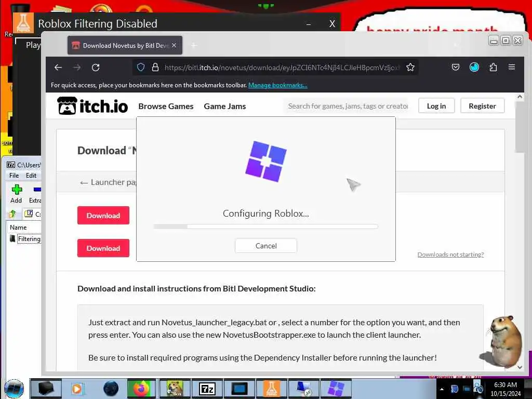Click the first red Download button

click(103, 216)
